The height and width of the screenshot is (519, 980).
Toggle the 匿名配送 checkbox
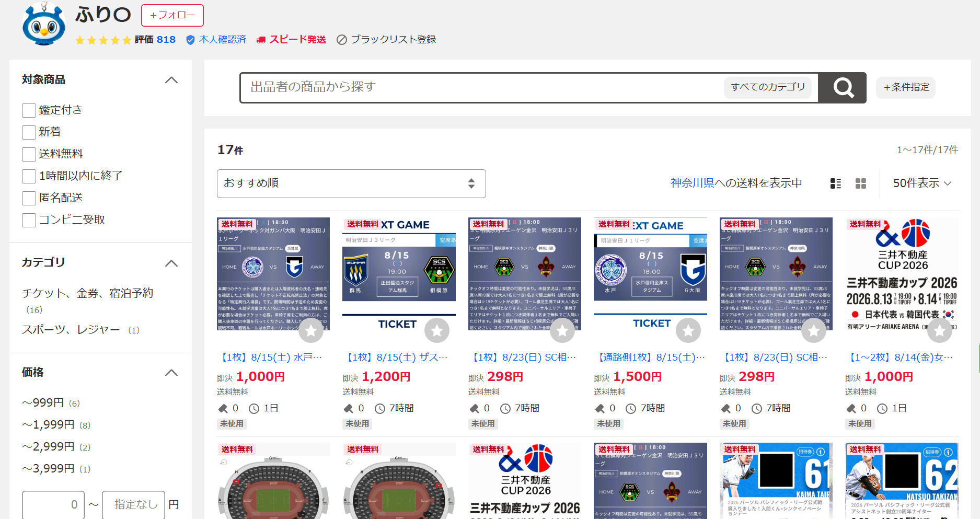click(29, 198)
